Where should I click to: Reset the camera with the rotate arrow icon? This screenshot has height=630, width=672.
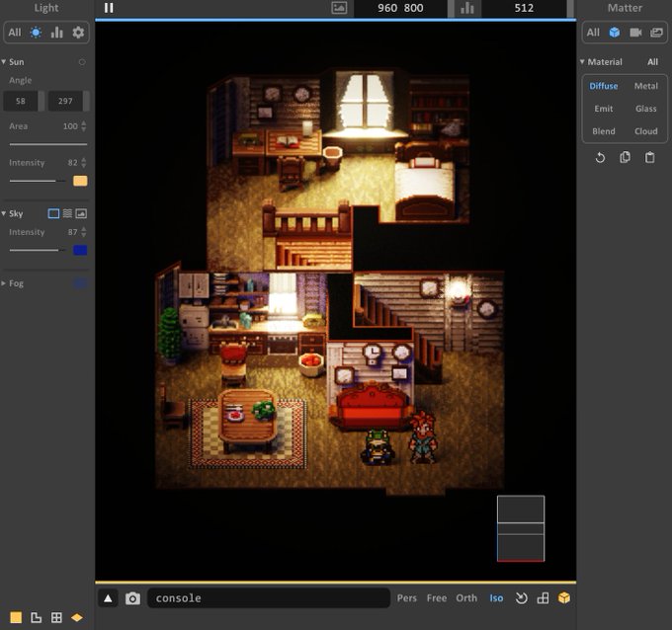coord(521,597)
